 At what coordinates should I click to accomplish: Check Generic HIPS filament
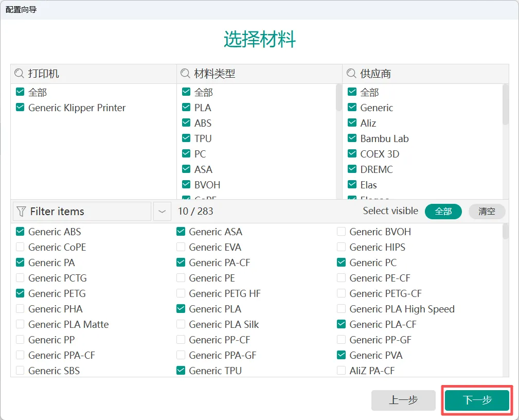pos(341,247)
